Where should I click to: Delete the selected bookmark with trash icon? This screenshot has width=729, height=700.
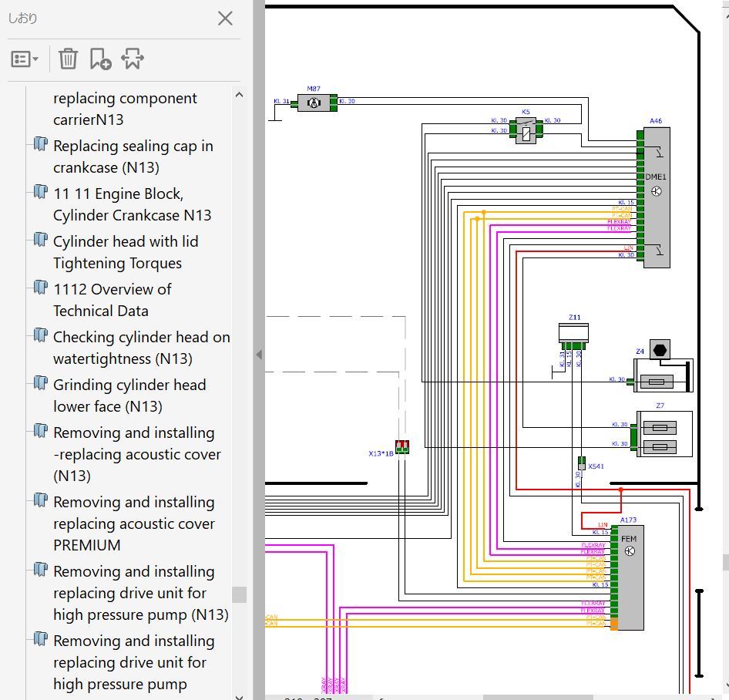click(68, 59)
